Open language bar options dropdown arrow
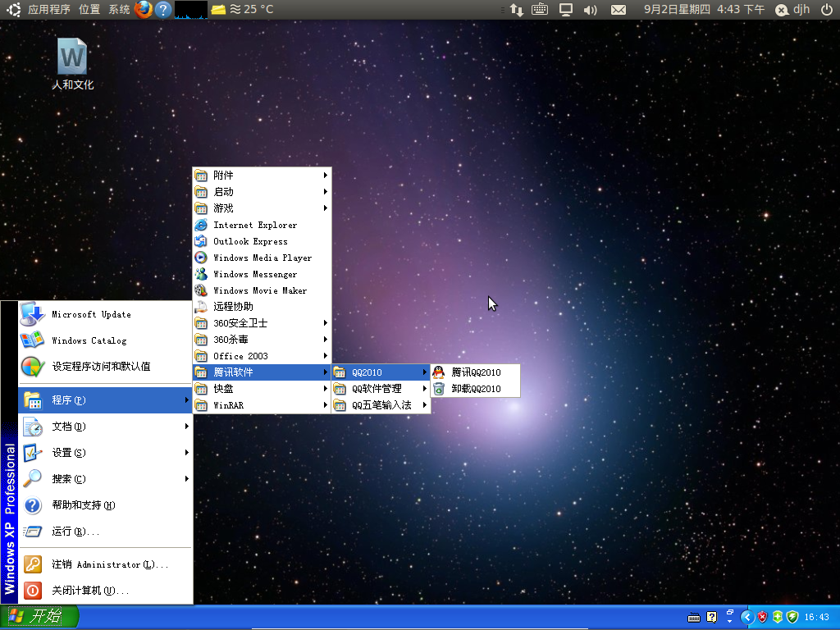The image size is (840, 630). click(x=729, y=622)
